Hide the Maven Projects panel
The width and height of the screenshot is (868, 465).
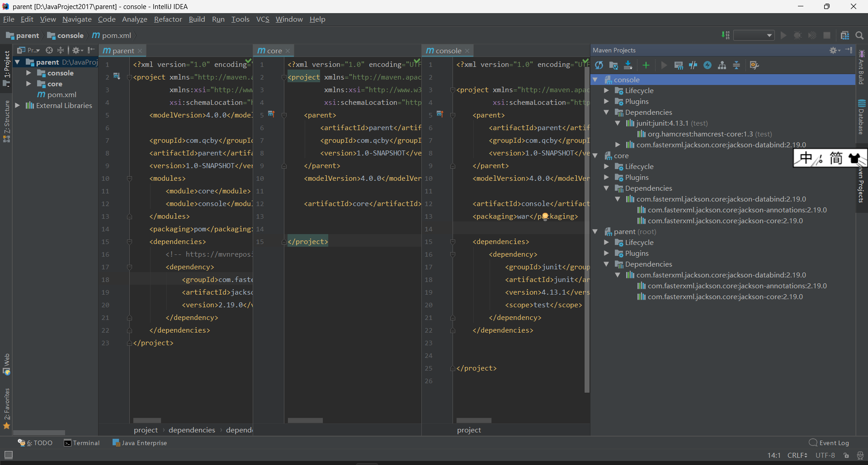849,50
